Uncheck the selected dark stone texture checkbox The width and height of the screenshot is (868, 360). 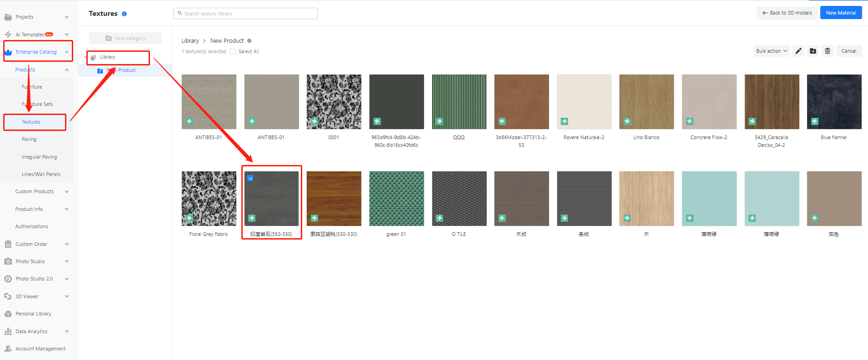point(250,178)
